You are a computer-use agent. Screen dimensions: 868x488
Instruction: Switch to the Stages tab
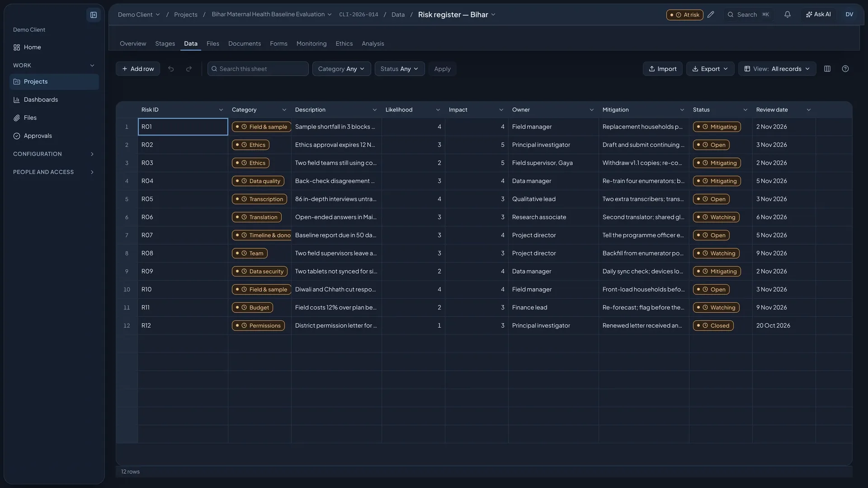click(165, 44)
